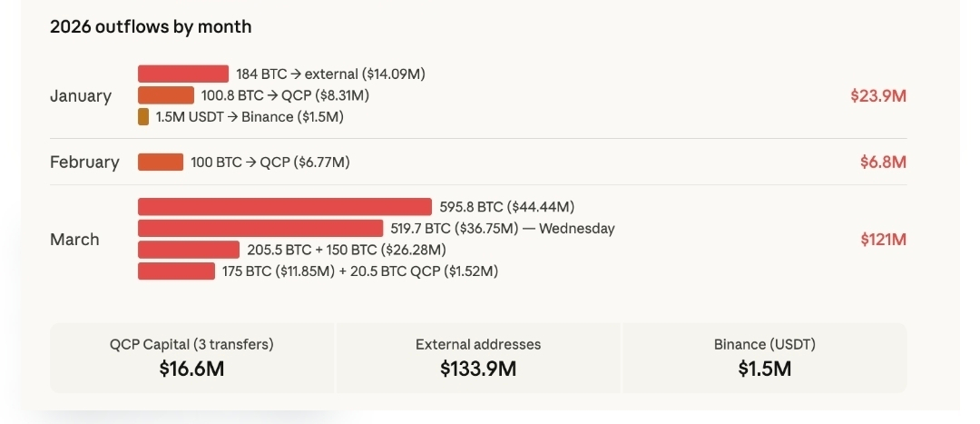Select the Binance (USDT) $1.5M card
Screen dimensions: 980x424
(x=764, y=358)
